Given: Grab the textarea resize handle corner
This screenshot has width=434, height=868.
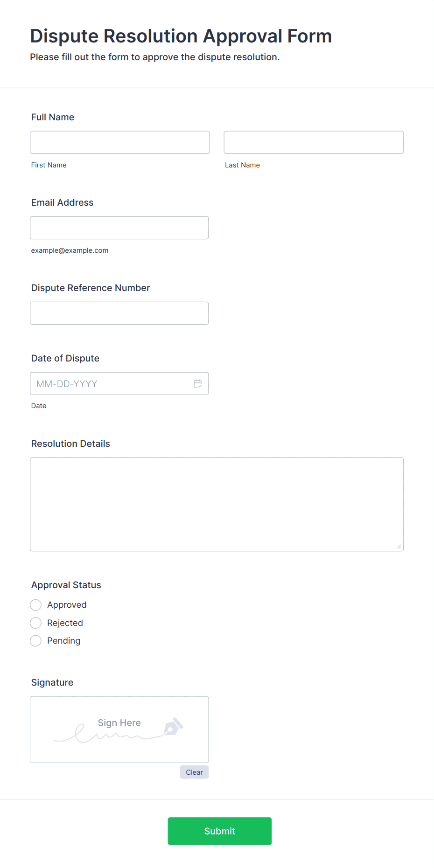Looking at the screenshot, I should coord(399,546).
